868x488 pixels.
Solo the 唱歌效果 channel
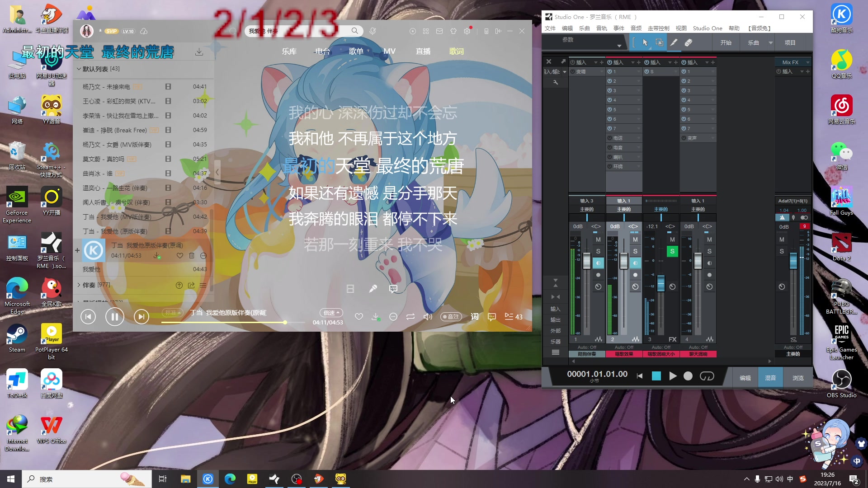click(635, 251)
